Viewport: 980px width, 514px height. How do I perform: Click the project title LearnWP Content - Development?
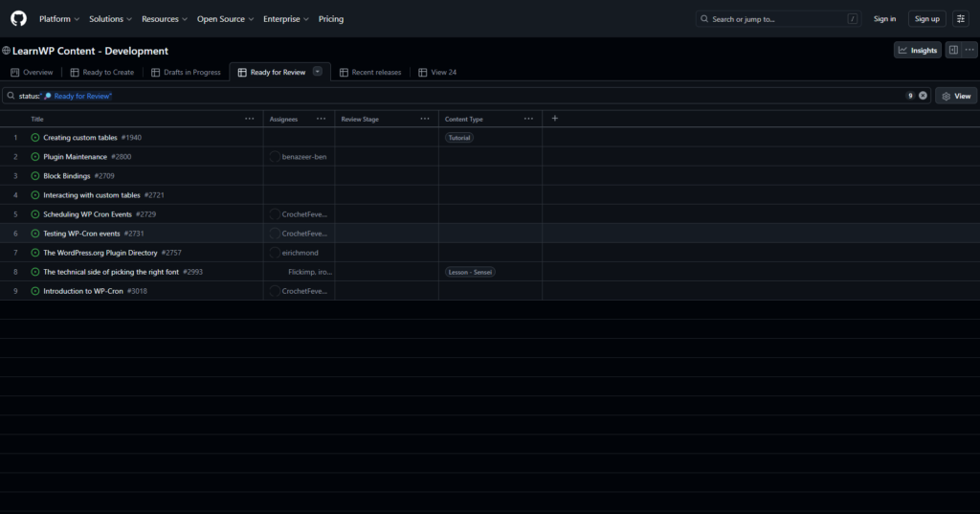click(x=90, y=51)
